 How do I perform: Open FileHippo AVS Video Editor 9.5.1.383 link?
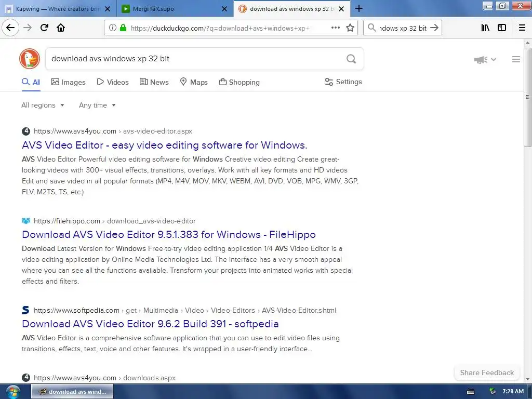coord(169,234)
